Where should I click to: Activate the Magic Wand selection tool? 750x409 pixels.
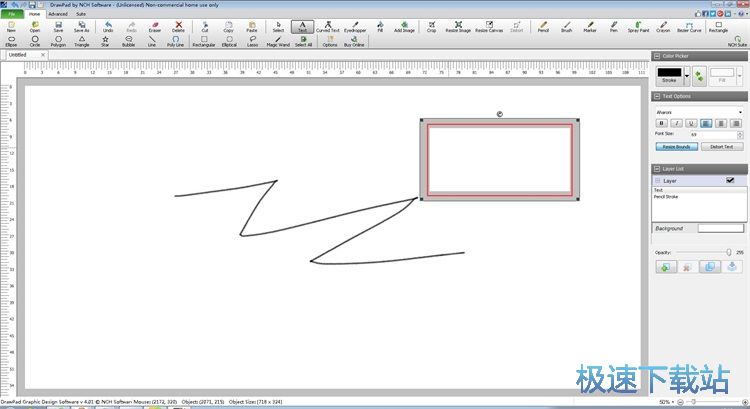click(277, 41)
